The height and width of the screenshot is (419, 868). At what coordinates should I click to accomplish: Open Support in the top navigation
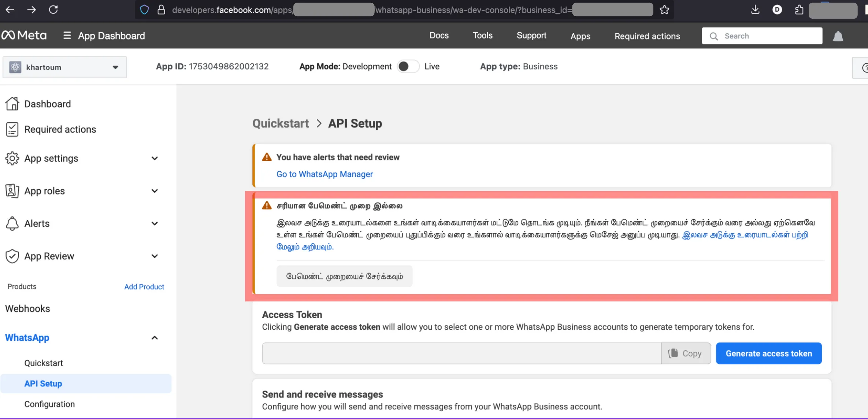tap(531, 36)
